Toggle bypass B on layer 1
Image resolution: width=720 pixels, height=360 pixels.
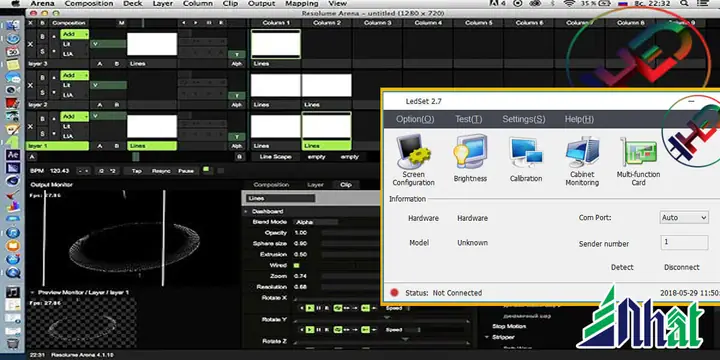(42, 119)
